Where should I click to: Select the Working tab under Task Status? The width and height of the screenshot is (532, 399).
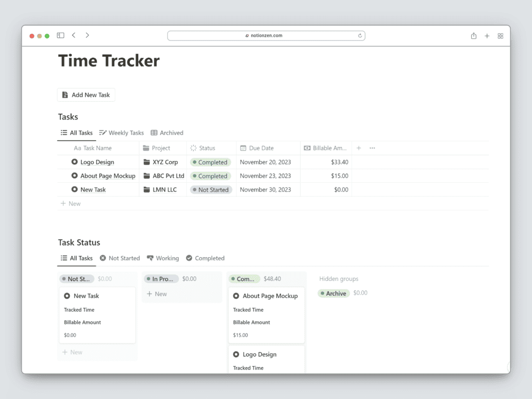pos(163,258)
